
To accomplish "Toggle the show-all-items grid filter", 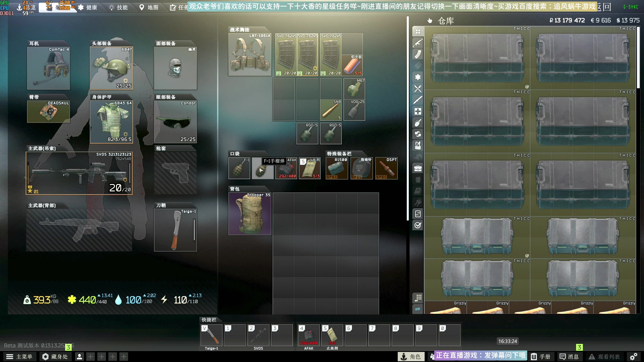I will pos(418,31).
